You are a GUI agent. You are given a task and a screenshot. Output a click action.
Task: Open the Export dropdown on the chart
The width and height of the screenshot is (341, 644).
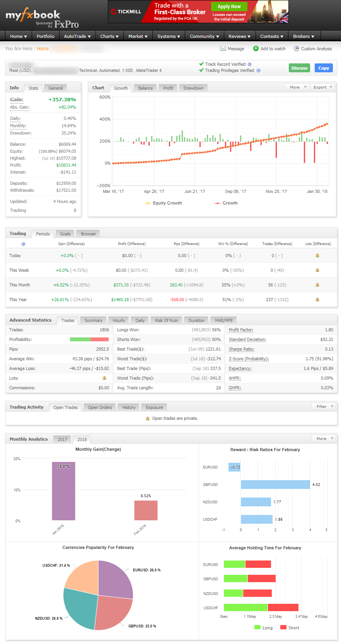(322, 87)
